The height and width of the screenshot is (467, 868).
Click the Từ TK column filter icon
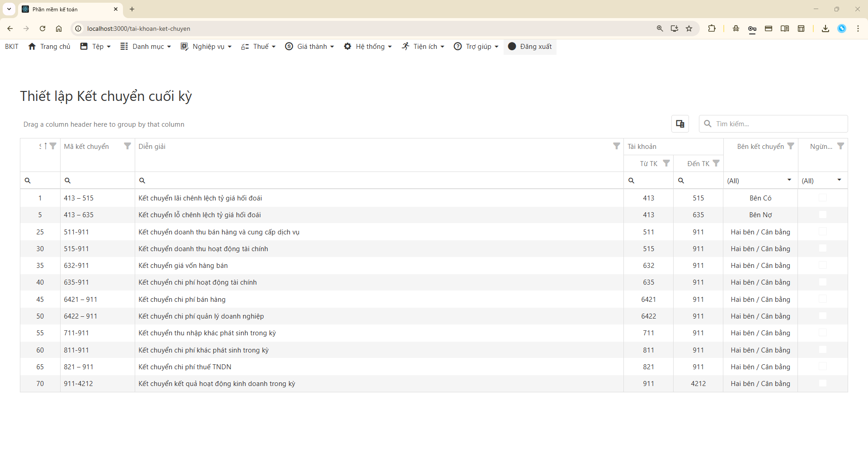pyautogui.click(x=666, y=163)
